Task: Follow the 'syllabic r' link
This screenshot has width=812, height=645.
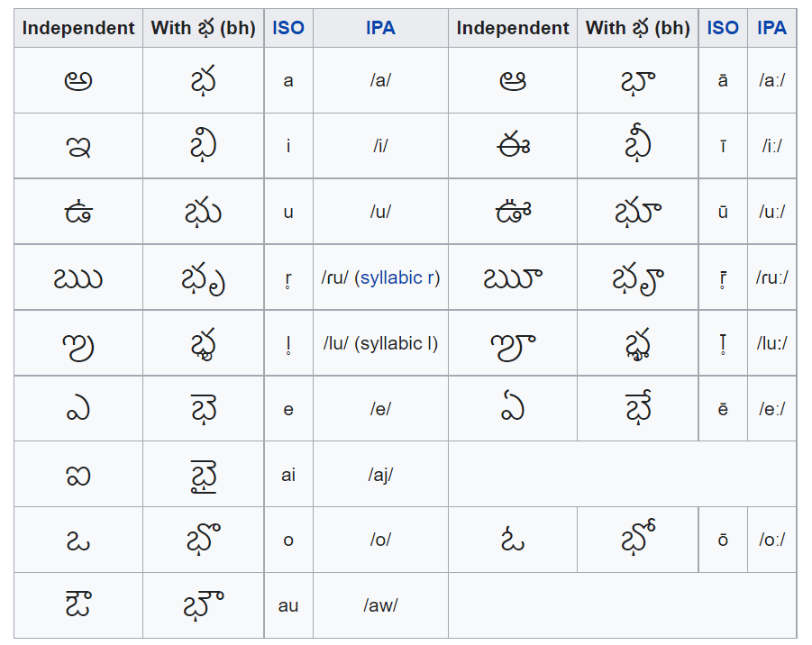Action: tap(397, 278)
